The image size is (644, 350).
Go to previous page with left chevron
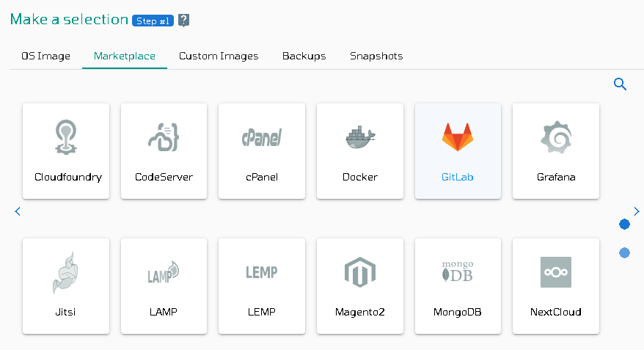coord(18,211)
